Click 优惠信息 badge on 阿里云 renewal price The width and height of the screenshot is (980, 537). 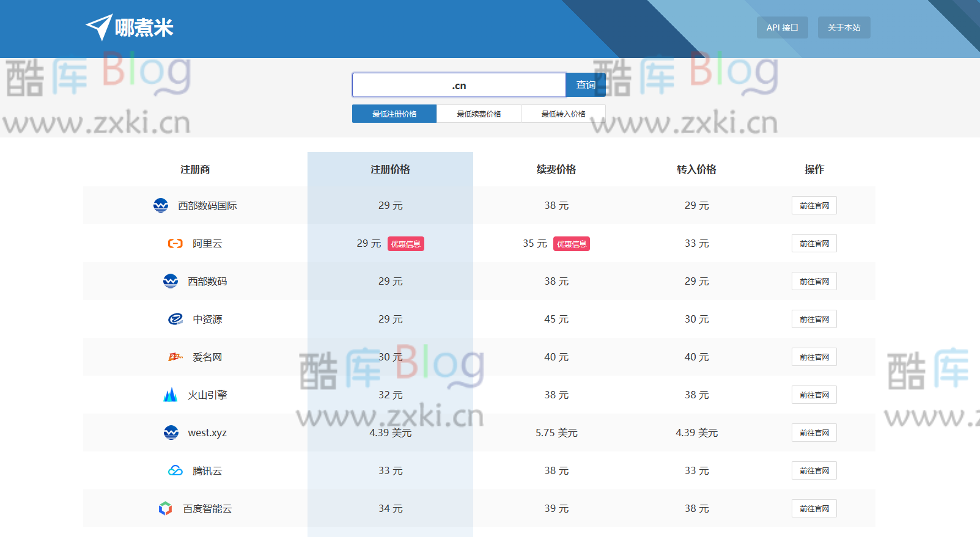point(572,244)
